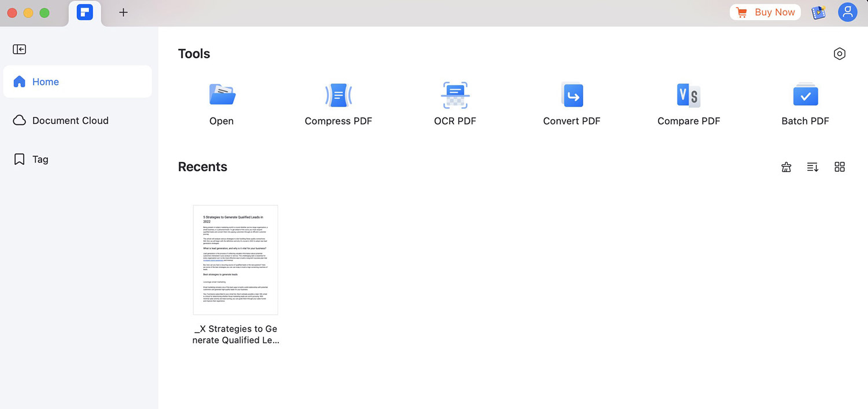Add a new tab with the plus button
868x409 pixels.
[123, 12]
